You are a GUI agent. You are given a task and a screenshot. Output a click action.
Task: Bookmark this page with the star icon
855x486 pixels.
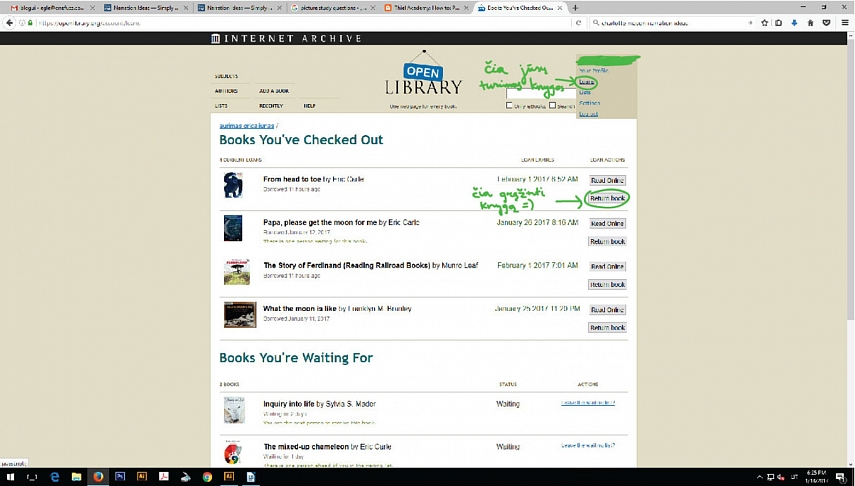[764, 23]
